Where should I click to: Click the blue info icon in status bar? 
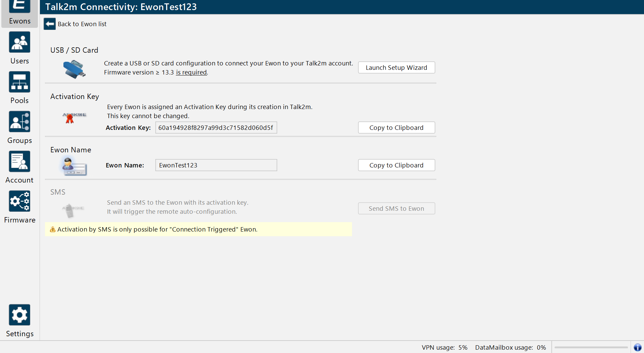click(638, 347)
